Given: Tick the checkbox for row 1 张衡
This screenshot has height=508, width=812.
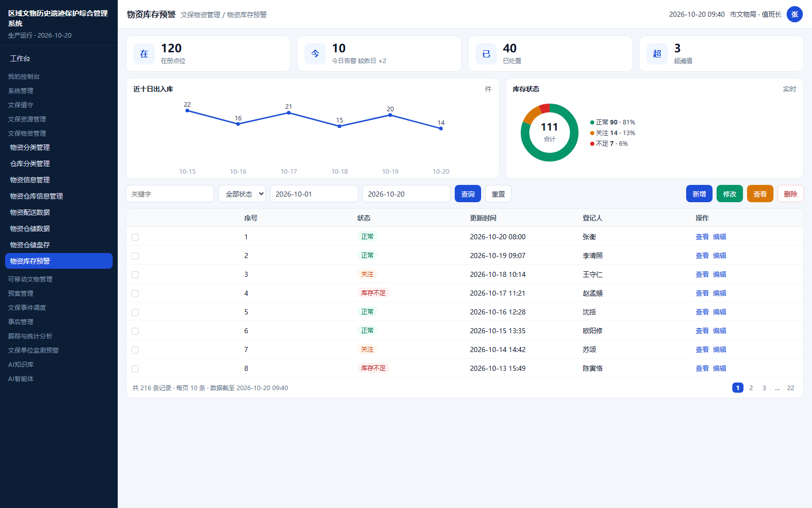Looking at the screenshot, I should click(135, 237).
